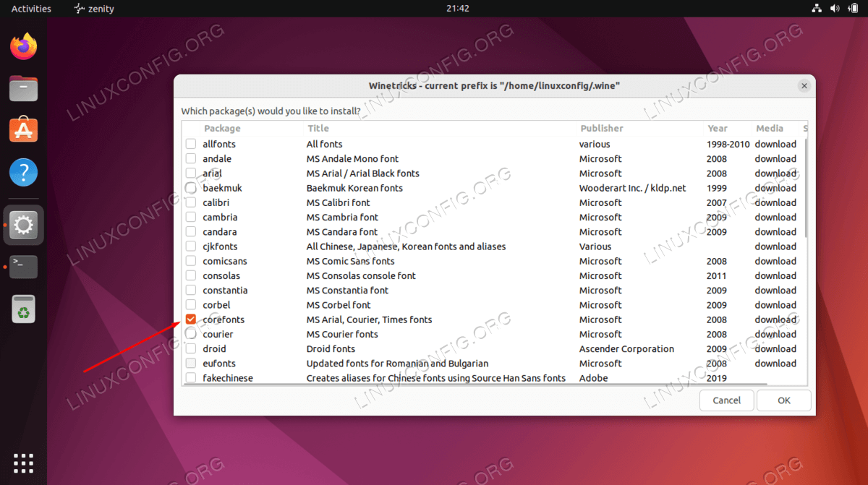Check the fakechinese package checkbox

coord(191,378)
